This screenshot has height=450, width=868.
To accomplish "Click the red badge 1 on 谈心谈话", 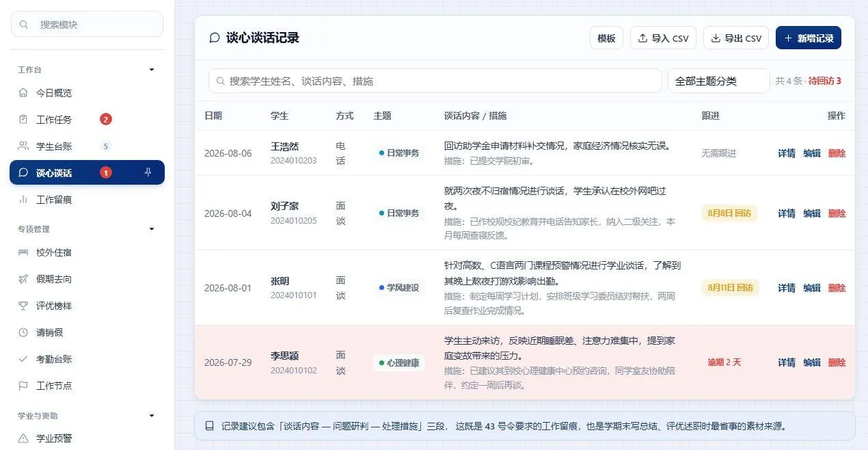I will 106,172.
